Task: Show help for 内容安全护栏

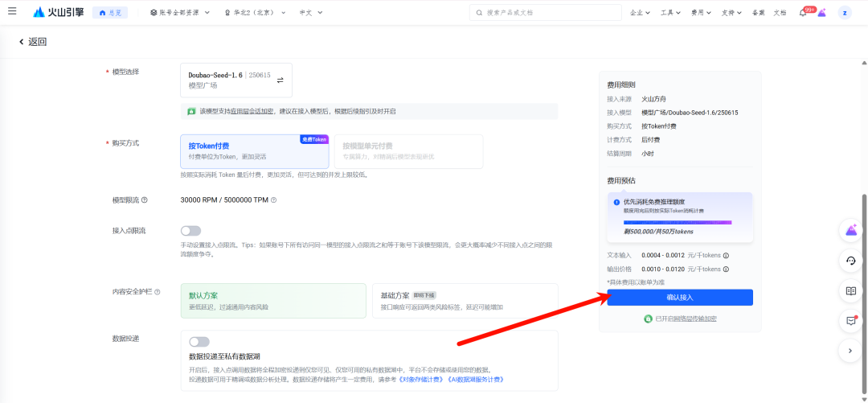Action: point(158,291)
